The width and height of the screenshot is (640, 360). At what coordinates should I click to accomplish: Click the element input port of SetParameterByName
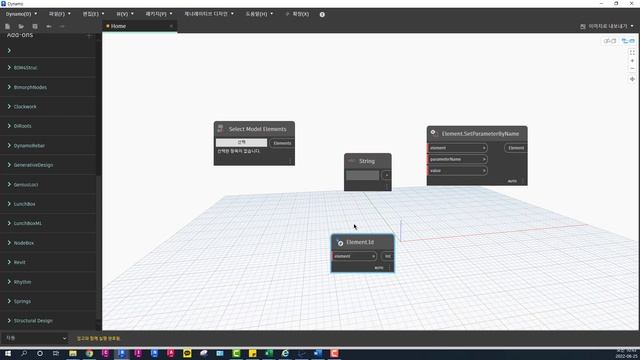click(457, 148)
